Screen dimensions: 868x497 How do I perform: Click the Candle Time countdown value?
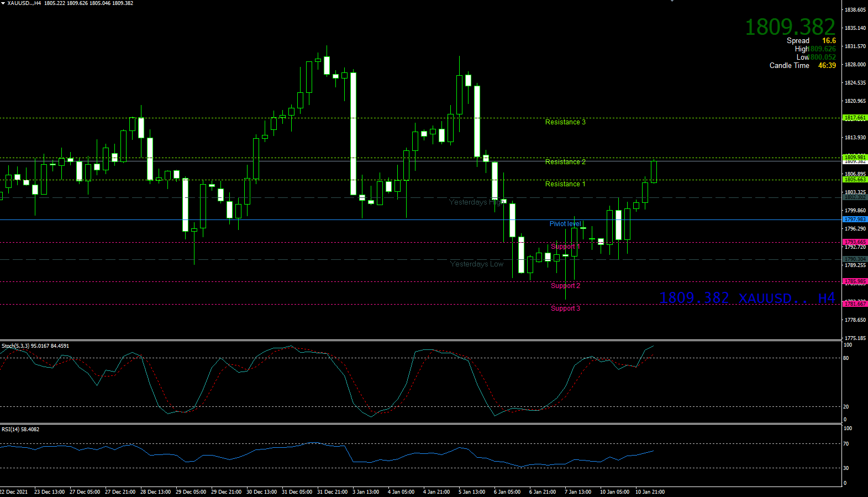pos(827,66)
